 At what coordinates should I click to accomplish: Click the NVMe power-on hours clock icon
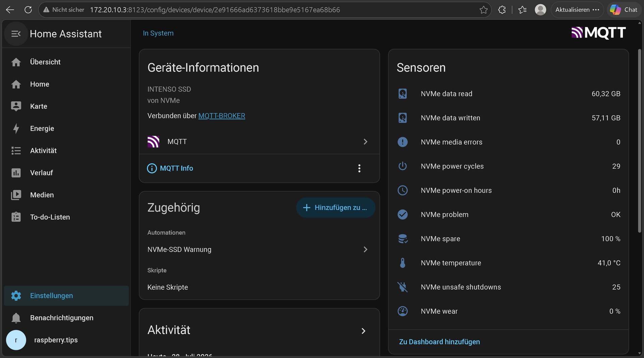click(402, 190)
